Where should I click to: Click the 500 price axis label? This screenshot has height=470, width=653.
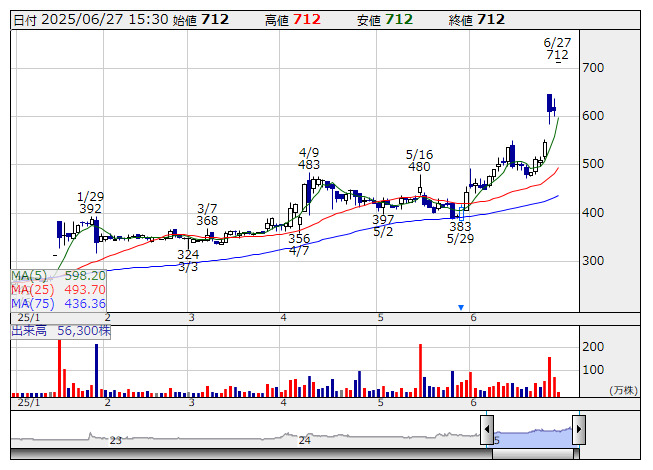tap(593, 164)
